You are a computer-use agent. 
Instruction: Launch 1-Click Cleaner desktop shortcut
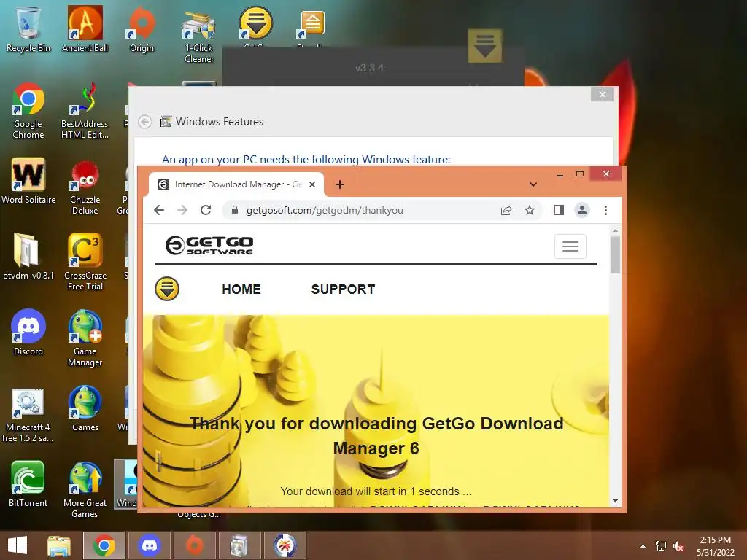(198, 36)
